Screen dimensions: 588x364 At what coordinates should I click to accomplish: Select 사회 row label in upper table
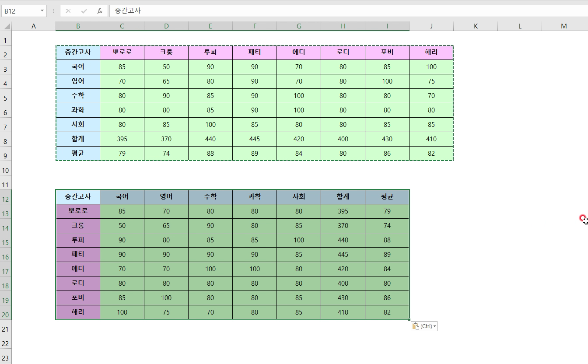[x=78, y=125]
